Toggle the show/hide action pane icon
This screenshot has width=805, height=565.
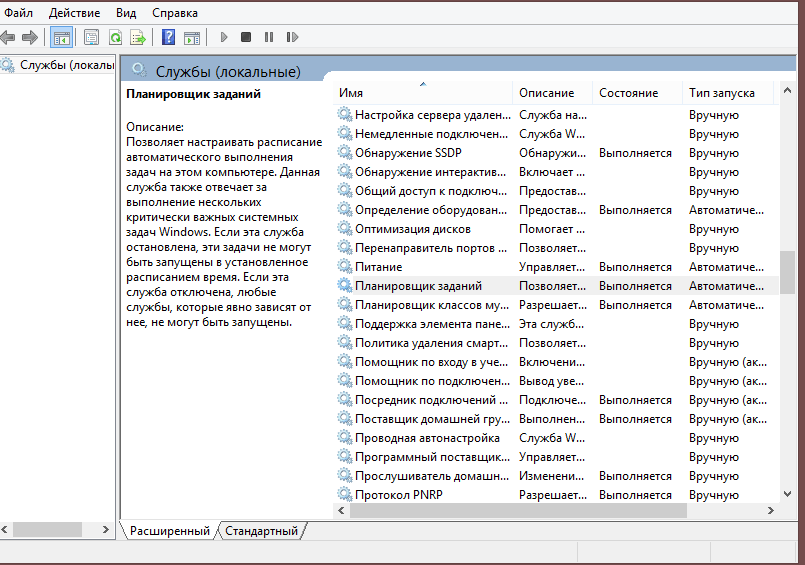pos(192,37)
